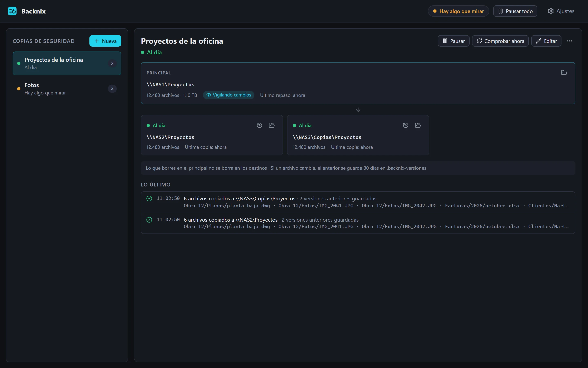Click the \\NAS2\Proyectos destination path

pos(170,137)
